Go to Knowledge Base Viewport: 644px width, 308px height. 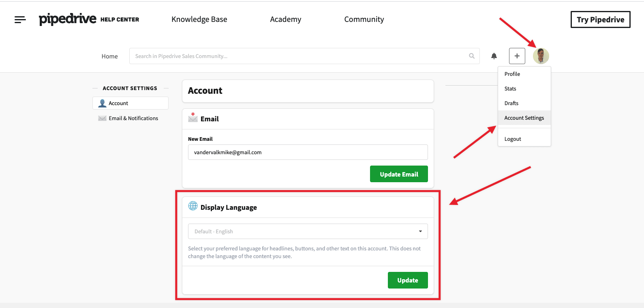click(x=199, y=19)
